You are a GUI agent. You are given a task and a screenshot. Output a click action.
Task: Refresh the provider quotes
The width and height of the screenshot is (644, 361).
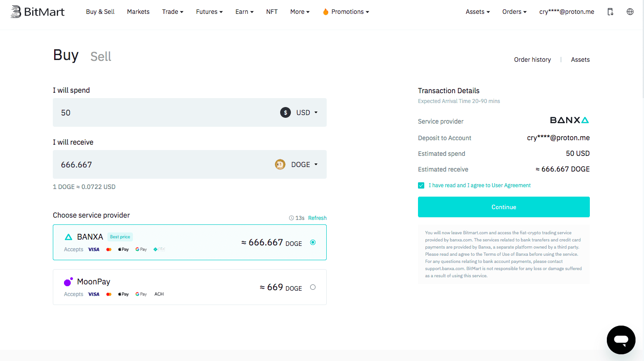click(x=317, y=218)
